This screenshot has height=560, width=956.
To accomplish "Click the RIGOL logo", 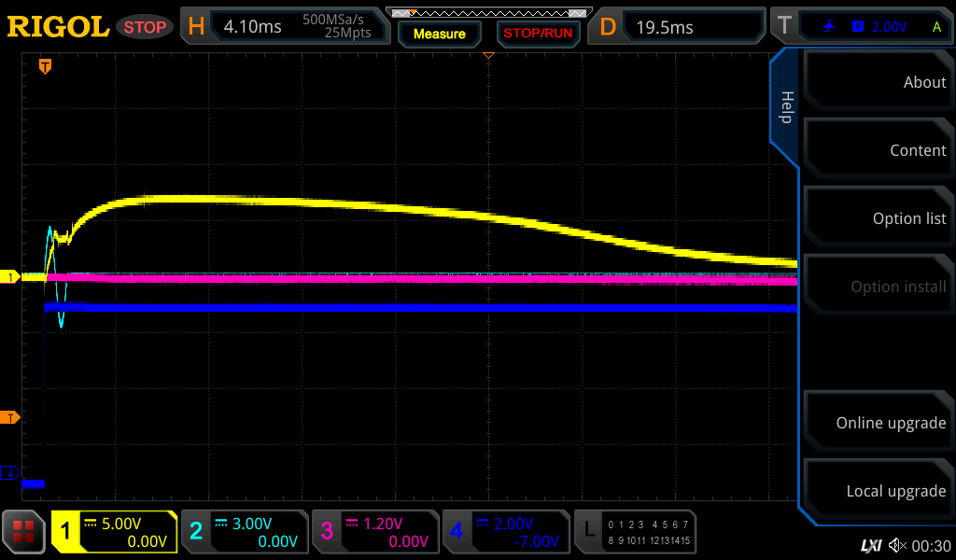I will (x=58, y=27).
